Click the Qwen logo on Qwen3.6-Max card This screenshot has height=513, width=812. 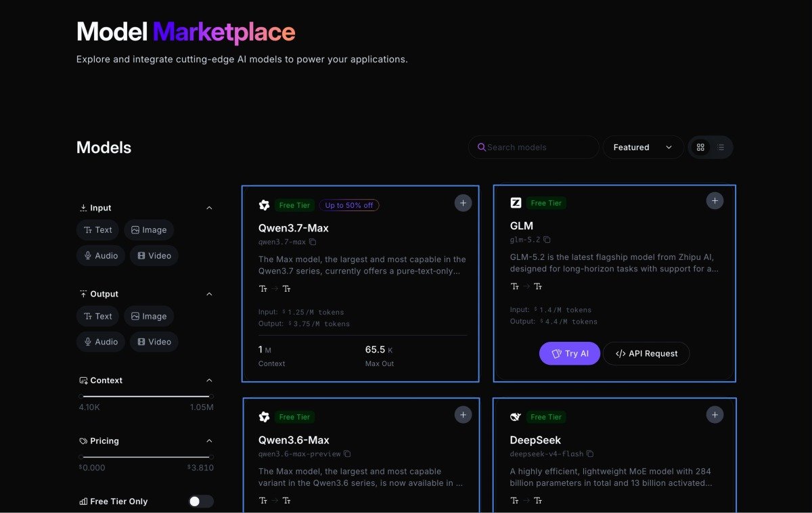264,417
